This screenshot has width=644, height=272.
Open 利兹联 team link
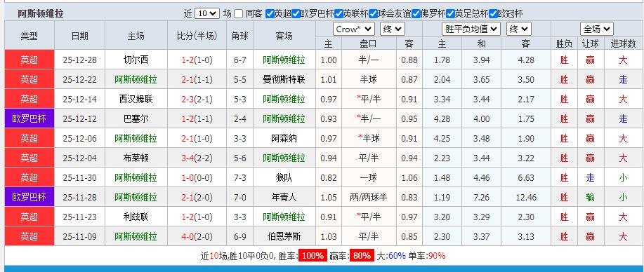[x=136, y=217]
